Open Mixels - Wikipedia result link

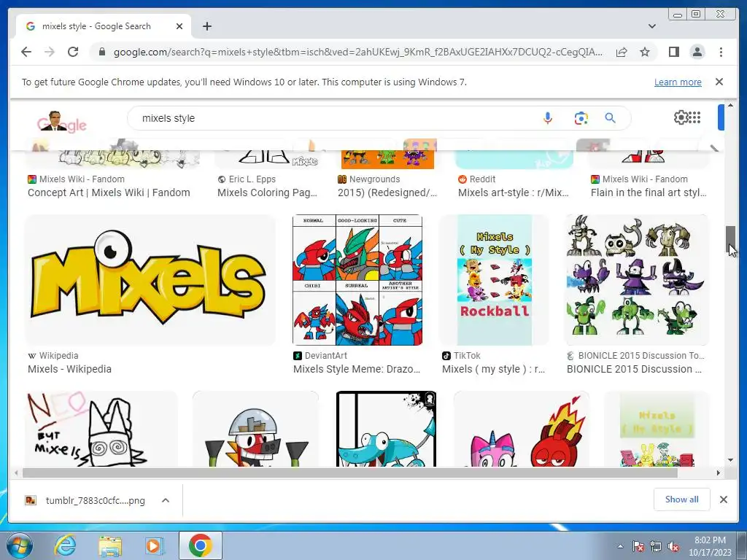[69, 369]
